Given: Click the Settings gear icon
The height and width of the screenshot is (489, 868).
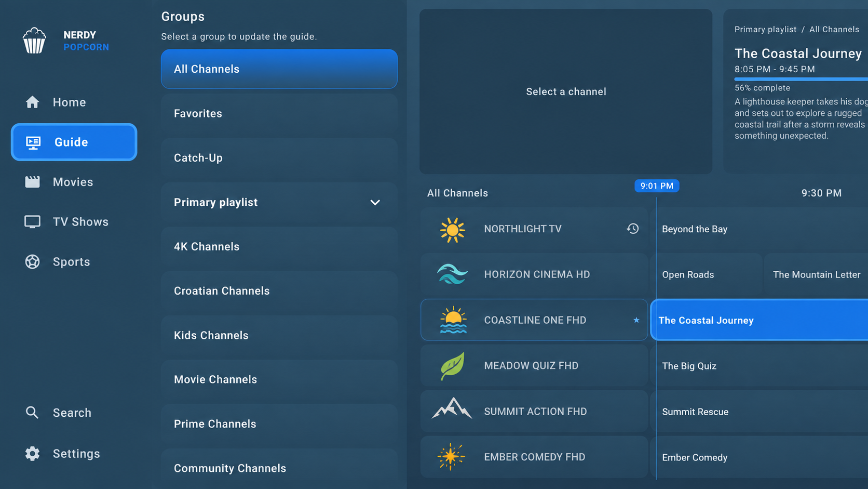Looking at the screenshot, I should [x=32, y=454].
